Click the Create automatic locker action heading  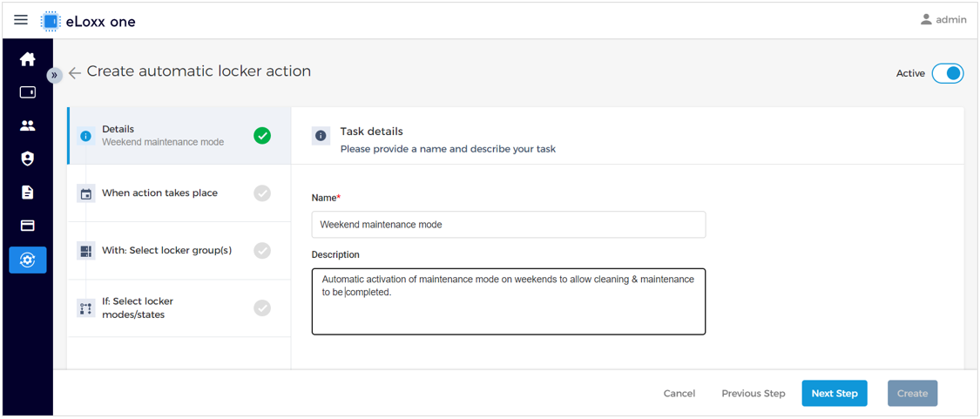[x=199, y=71]
